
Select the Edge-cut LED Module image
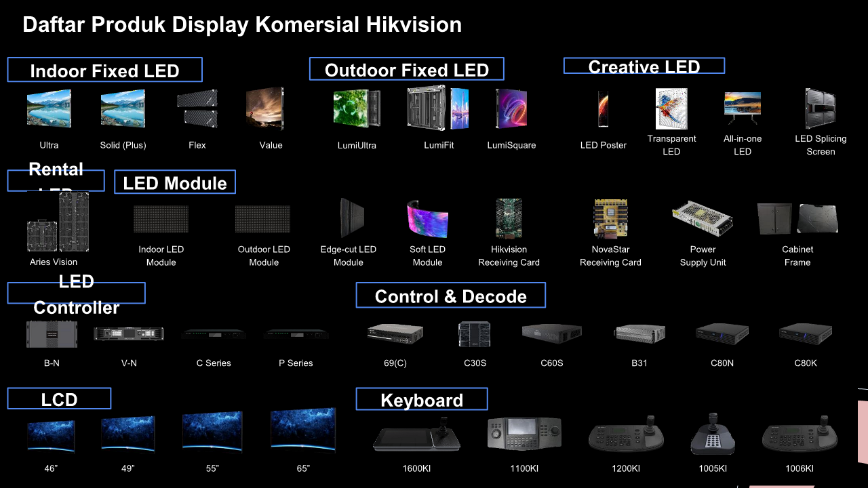coord(352,218)
